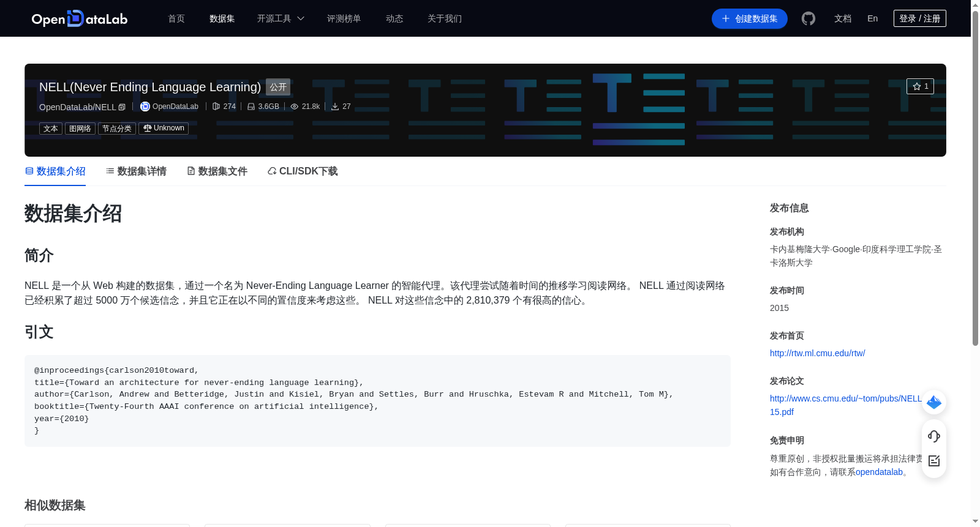The width and height of the screenshot is (980, 527).
Task: Switch language to En
Action: tap(873, 18)
